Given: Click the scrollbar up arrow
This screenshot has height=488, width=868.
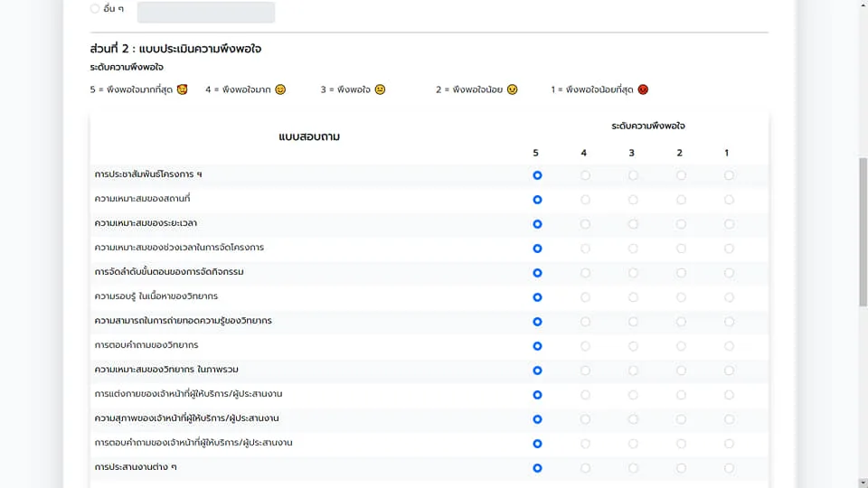Looking at the screenshot, I should 863,4.
